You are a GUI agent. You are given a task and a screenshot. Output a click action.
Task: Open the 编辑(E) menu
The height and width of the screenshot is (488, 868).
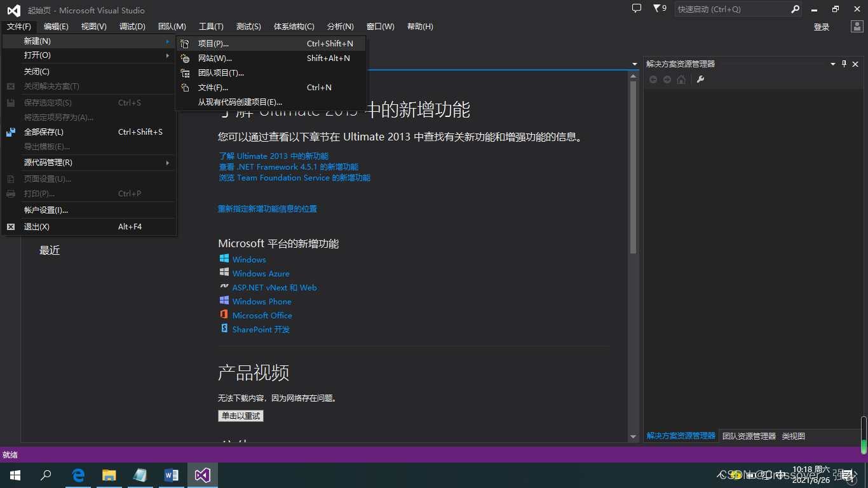tap(56, 27)
